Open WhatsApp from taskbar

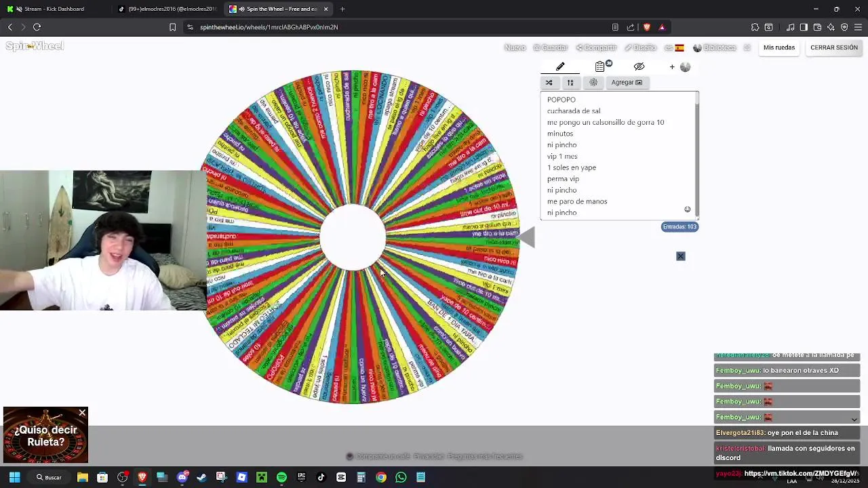pos(401,477)
